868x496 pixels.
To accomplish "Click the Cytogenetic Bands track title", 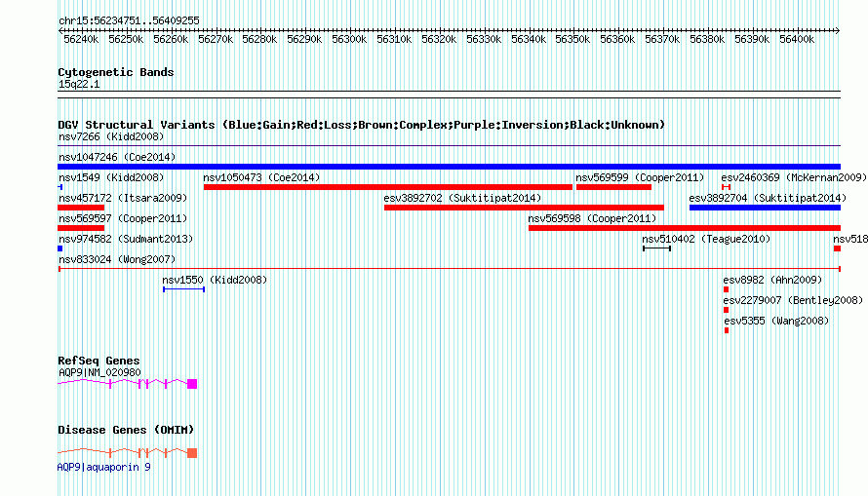I will [116, 72].
